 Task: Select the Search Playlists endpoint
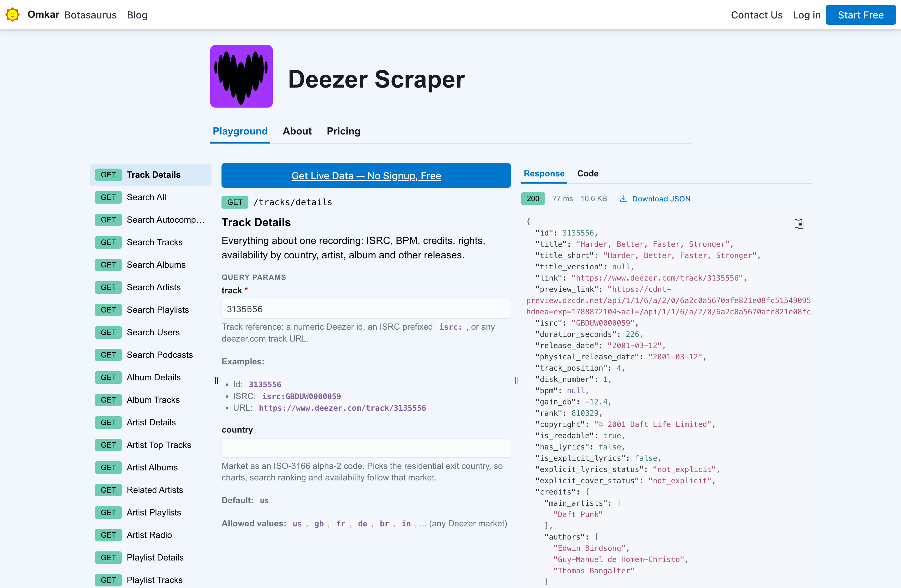pyautogui.click(x=151, y=310)
